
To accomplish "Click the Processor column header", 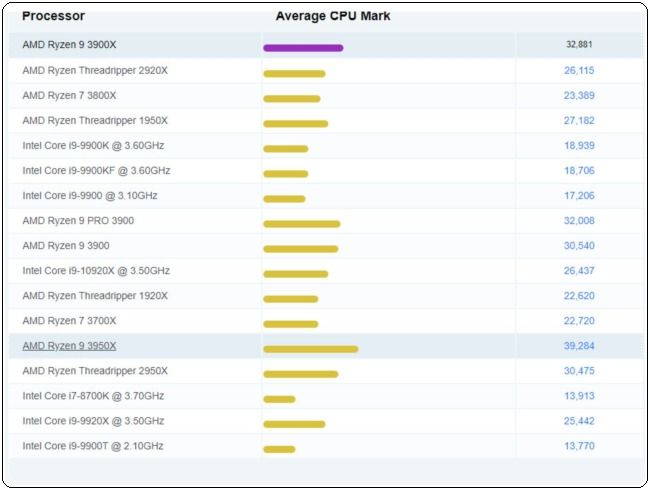I will pyautogui.click(x=53, y=16).
